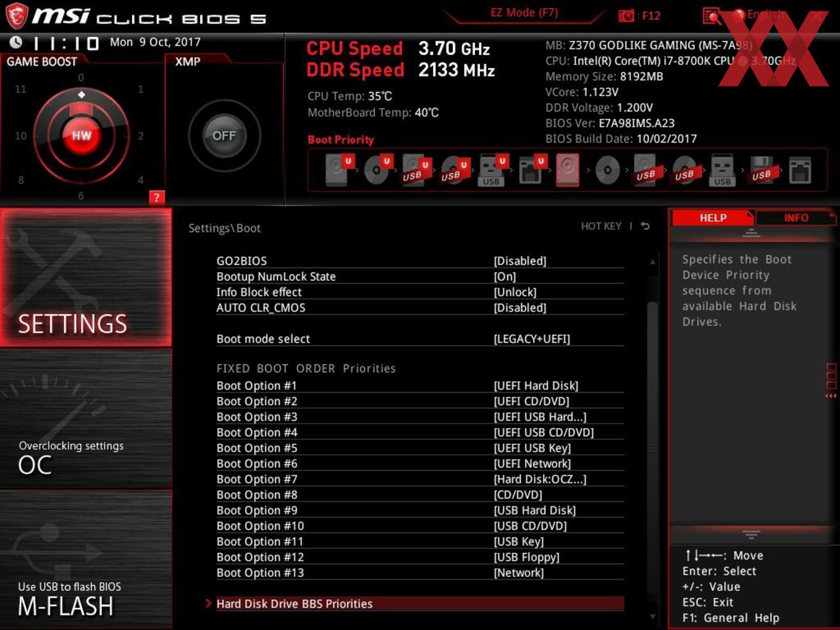Change Bootup NumLock State On value

coord(505,276)
